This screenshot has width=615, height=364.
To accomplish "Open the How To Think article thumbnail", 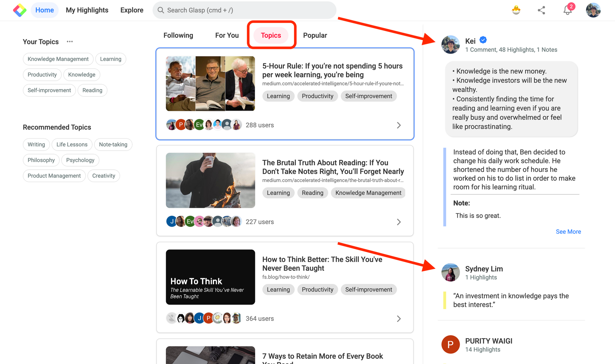I will [x=210, y=277].
